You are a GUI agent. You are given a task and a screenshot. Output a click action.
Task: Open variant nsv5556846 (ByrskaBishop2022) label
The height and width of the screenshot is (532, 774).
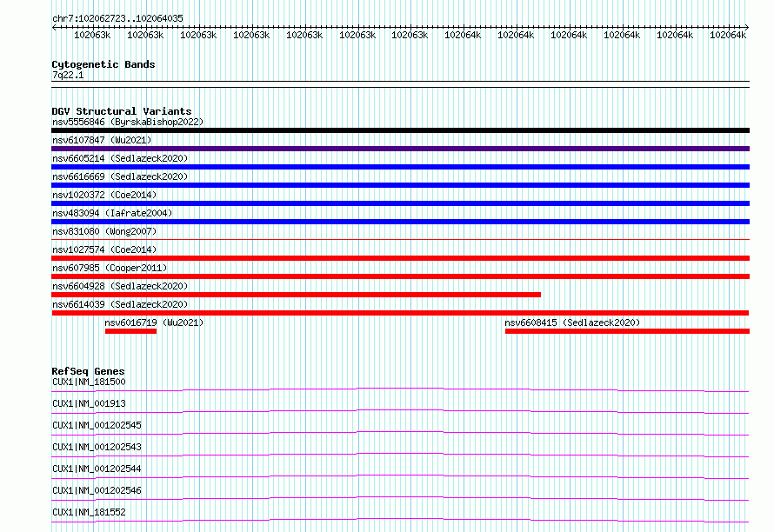[128, 122]
